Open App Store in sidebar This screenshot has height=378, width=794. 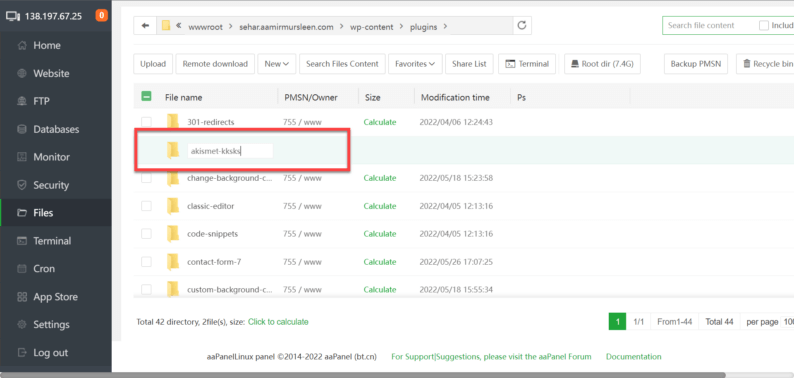56,296
